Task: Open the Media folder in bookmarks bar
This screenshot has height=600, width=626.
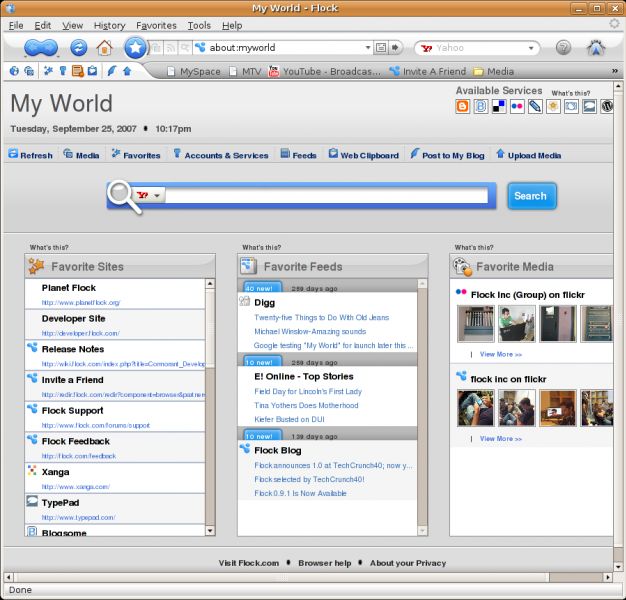Action: tap(493, 71)
